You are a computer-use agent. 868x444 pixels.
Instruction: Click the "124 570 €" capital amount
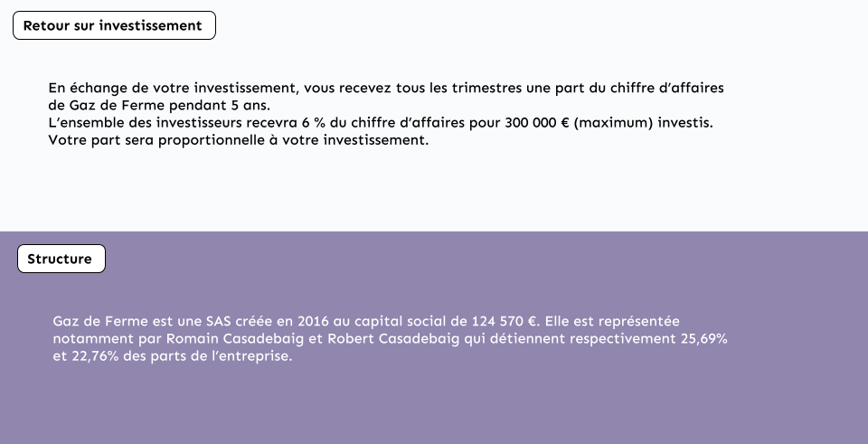click(505, 321)
